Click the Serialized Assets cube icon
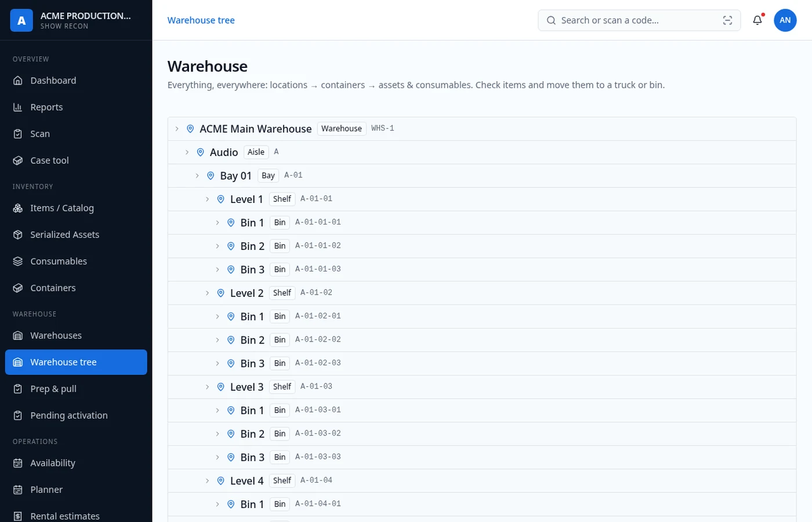This screenshot has width=812, height=522. coord(18,235)
